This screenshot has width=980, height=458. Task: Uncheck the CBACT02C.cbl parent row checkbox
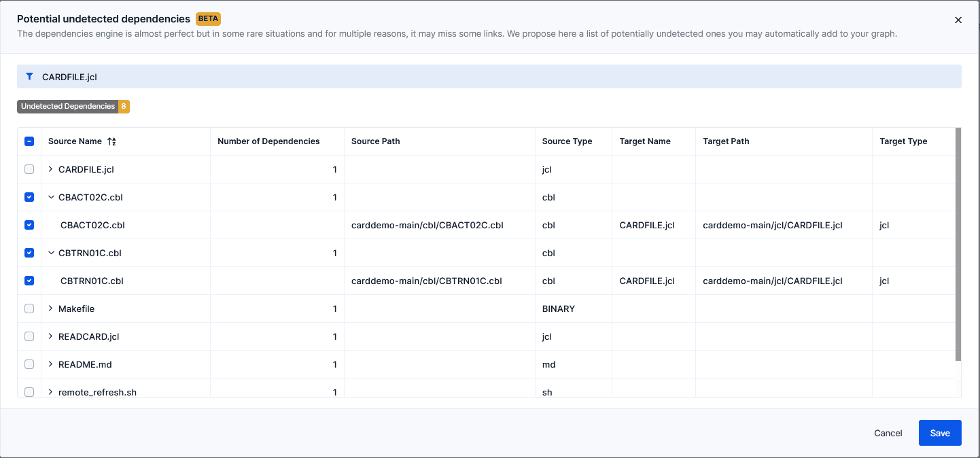tap(29, 197)
